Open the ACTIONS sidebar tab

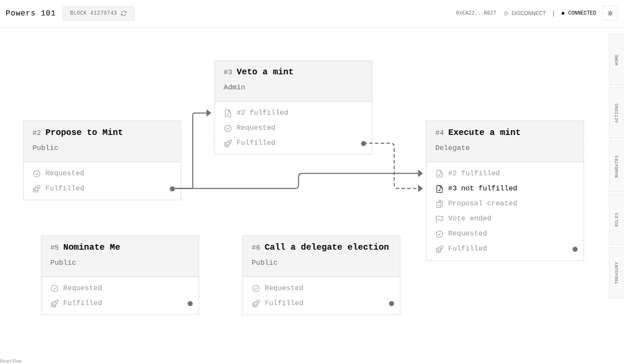(616, 113)
